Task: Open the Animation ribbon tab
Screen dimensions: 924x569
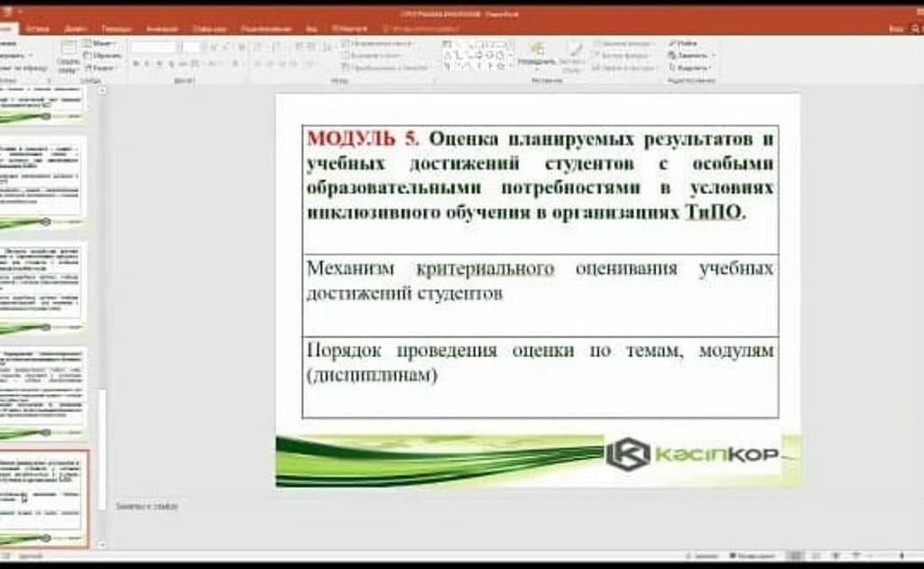Action: point(162,29)
